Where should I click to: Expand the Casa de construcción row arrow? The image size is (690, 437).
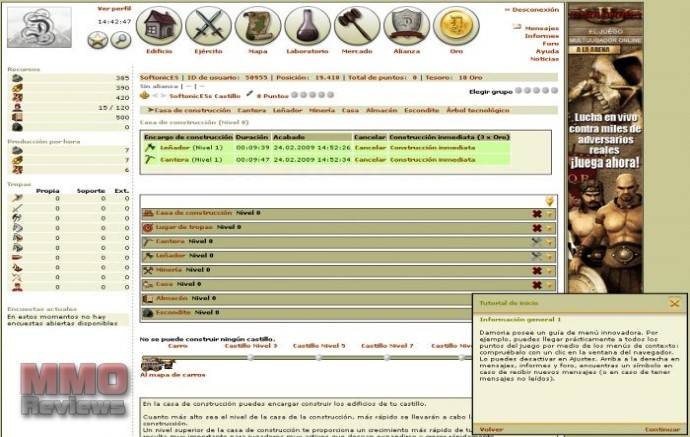[x=549, y=214]
